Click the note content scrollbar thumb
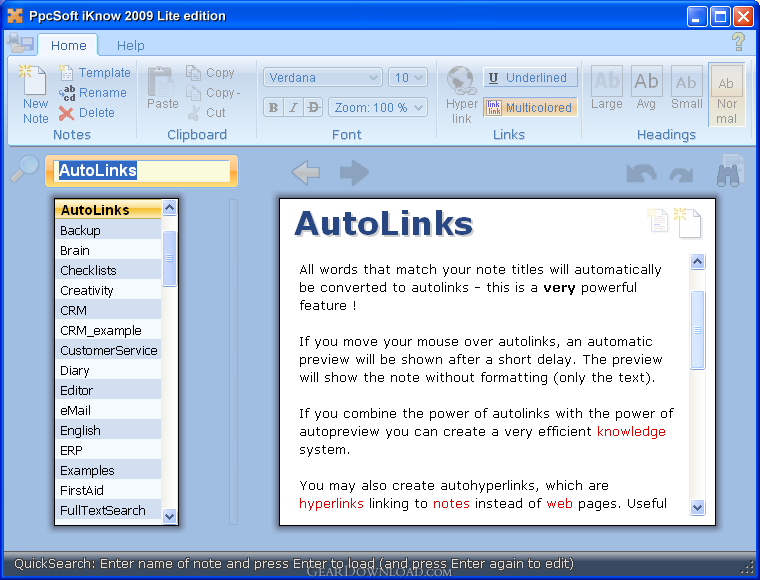 697,330
